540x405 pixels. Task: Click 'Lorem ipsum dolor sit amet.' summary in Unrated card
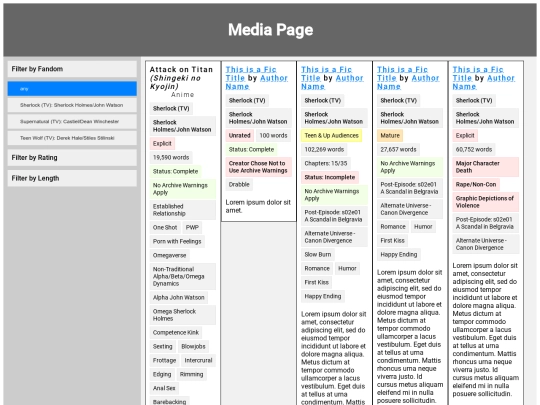click(x=258, y=206)
